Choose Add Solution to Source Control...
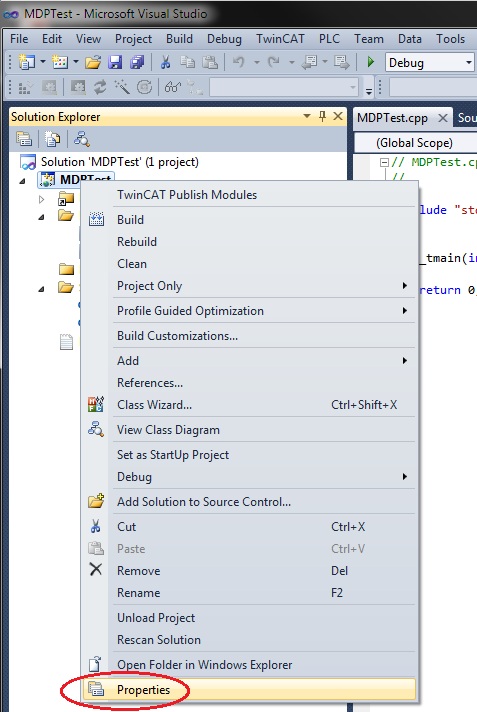The width and height of the screenshot is (477, 712). click(x=249, y=502)
